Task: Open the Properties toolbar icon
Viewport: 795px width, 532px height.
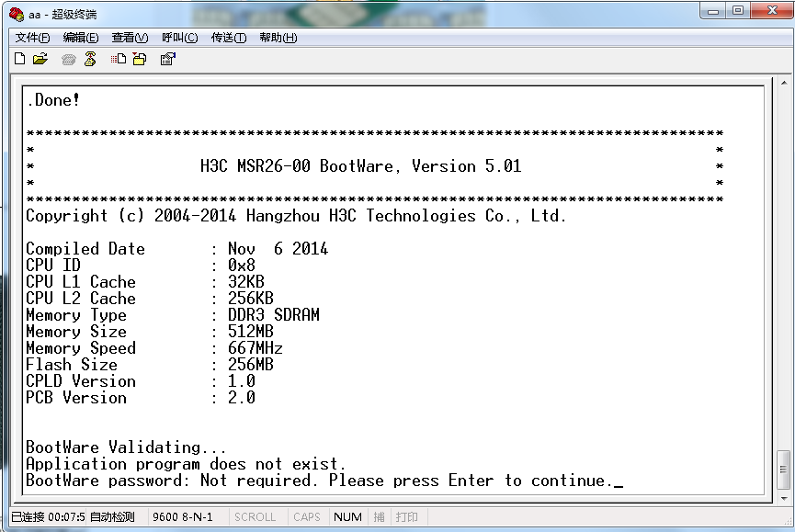Action: pos(168,60)
